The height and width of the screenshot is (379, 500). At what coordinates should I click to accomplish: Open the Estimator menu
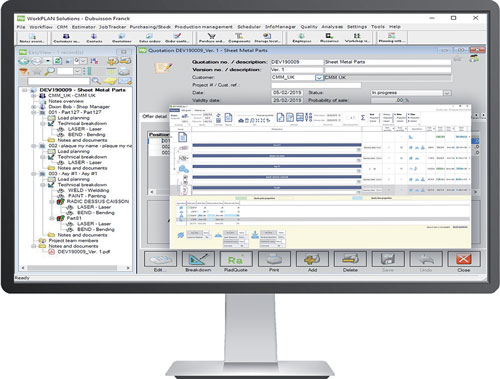(84, 27)
